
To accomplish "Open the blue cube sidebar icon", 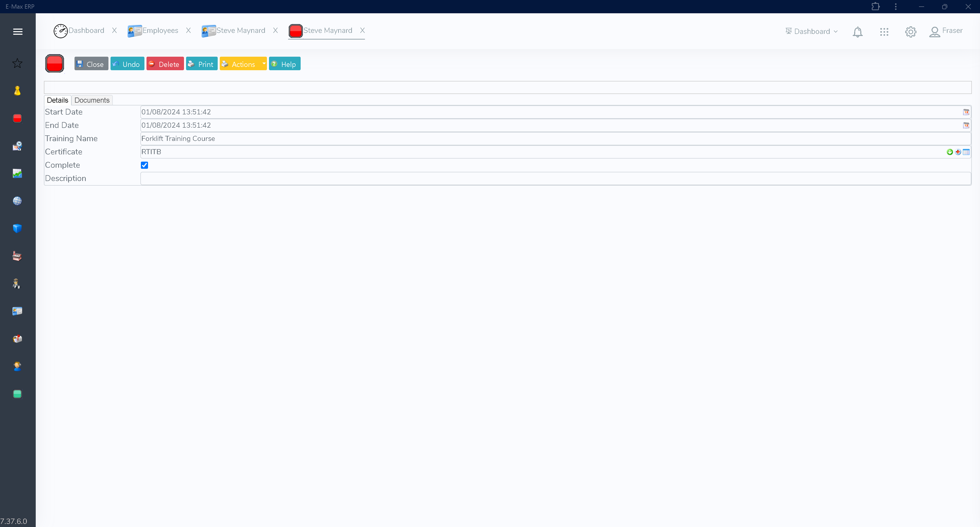I will [17, 228].
